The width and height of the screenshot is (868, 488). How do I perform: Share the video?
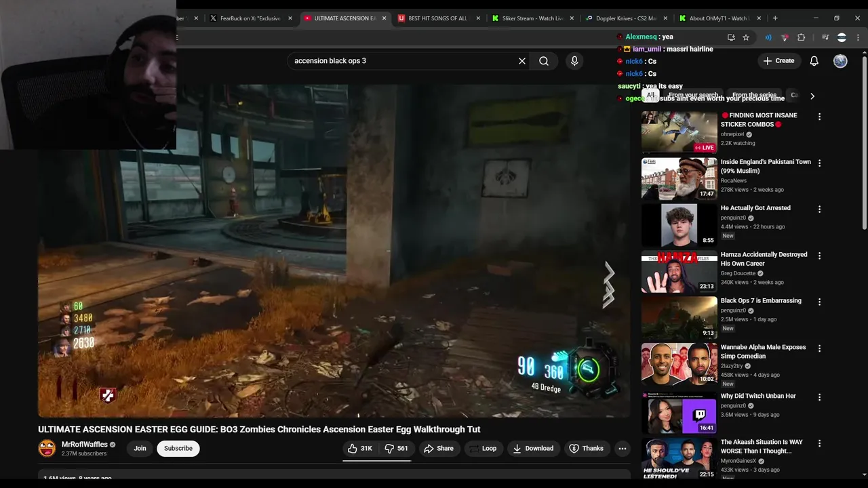click(439, 448)
